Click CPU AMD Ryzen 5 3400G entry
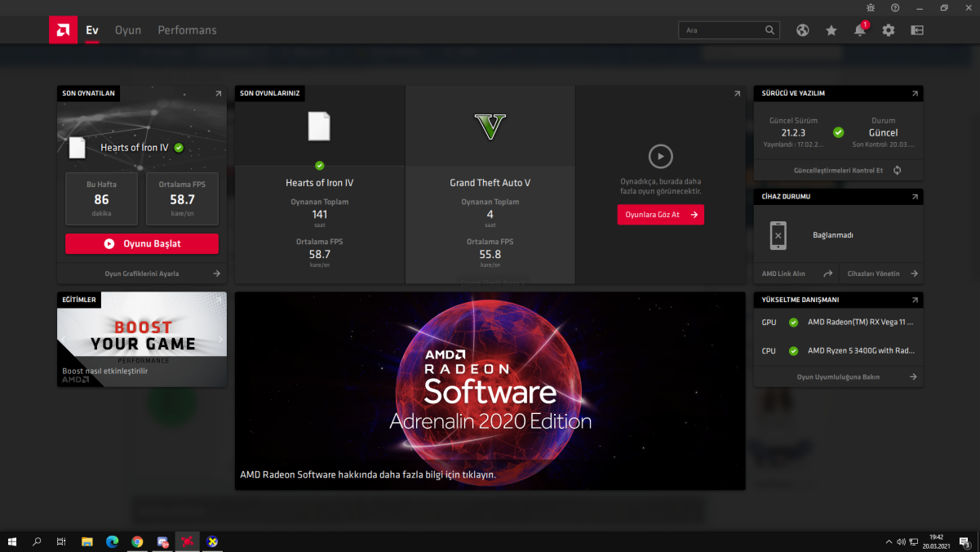This screenshot has width=980, height=552. coord(839,351)
